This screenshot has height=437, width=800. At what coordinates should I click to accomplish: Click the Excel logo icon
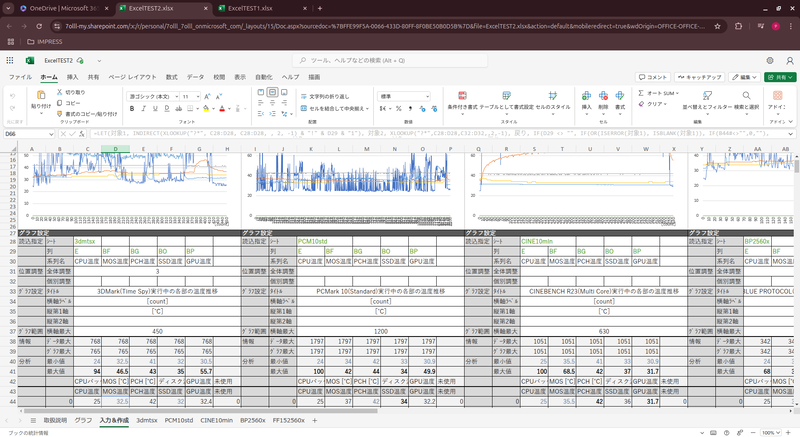30,60
